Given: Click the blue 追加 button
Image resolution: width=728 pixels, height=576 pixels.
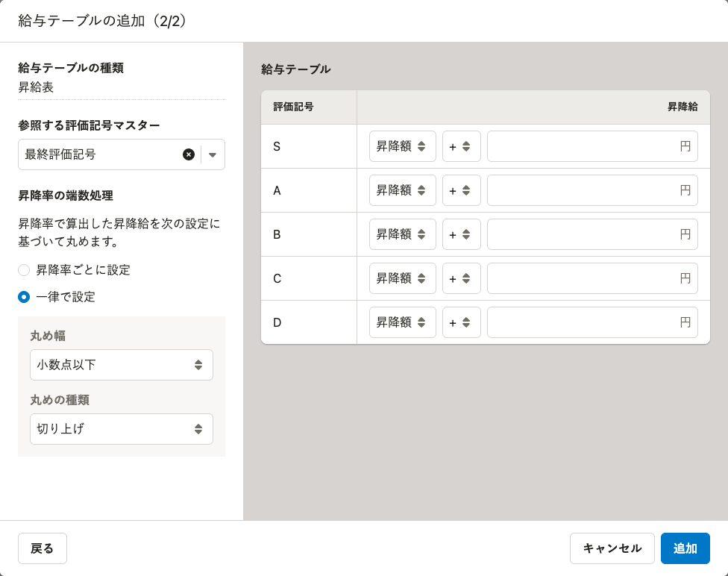Looking at the screenshot, I should 685,548.
